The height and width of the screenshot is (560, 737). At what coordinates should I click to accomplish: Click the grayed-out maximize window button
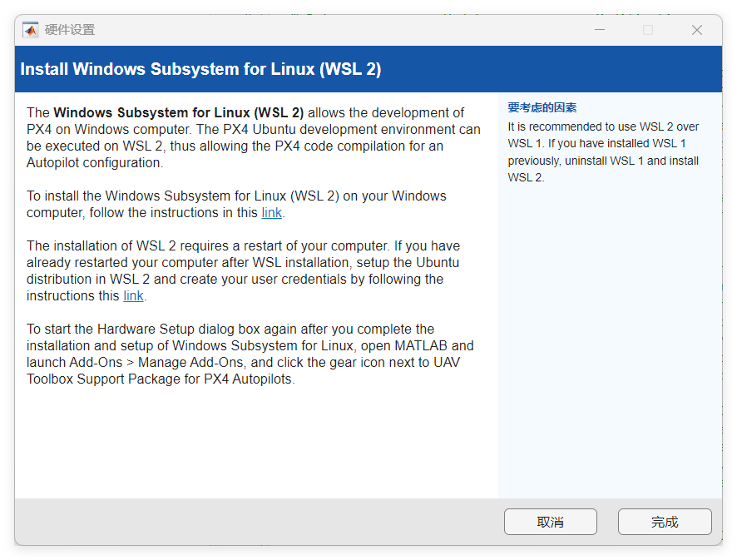[x=648, y=30]
